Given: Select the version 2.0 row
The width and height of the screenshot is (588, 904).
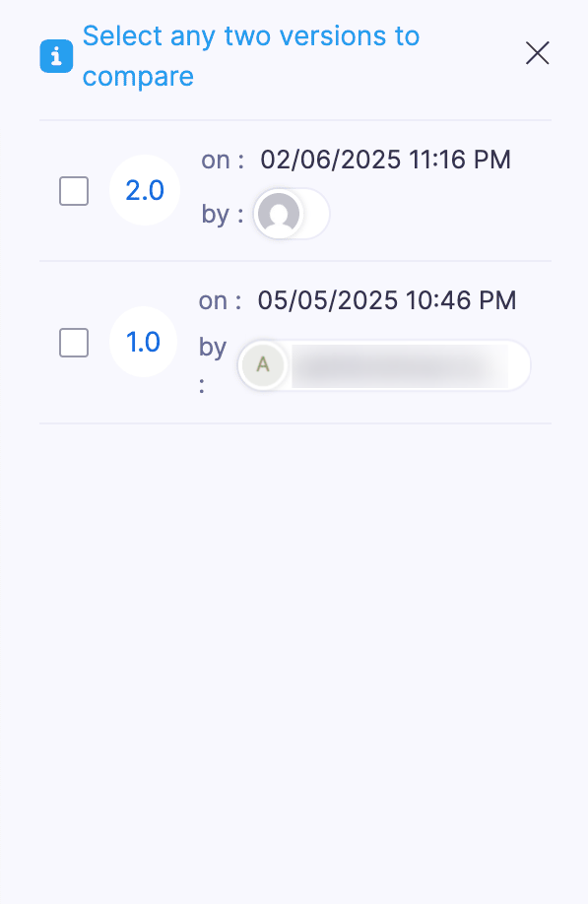Looking at the screenshot, I should click(x=294, y=190).
